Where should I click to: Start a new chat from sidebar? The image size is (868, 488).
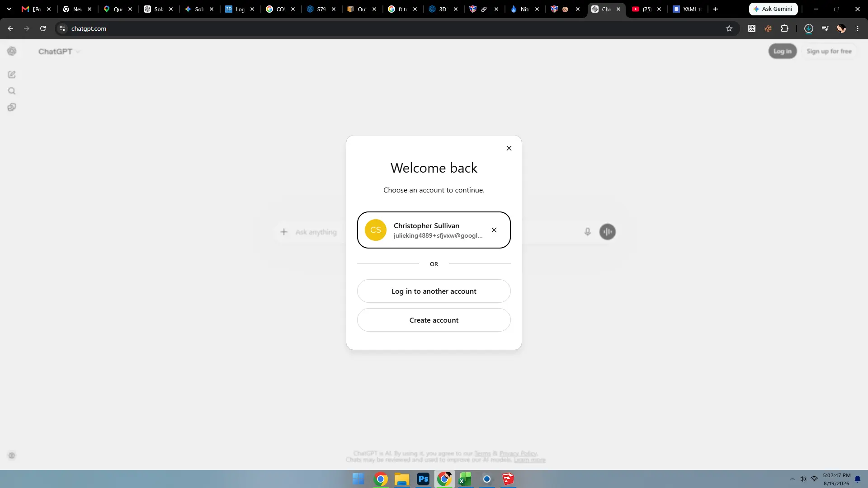tap(12, 75)
